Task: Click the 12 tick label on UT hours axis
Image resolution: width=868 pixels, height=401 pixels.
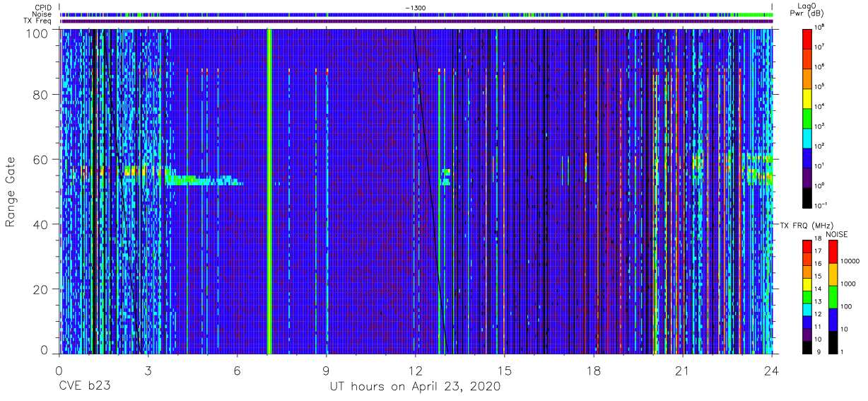Action: (x=416, y=371)
